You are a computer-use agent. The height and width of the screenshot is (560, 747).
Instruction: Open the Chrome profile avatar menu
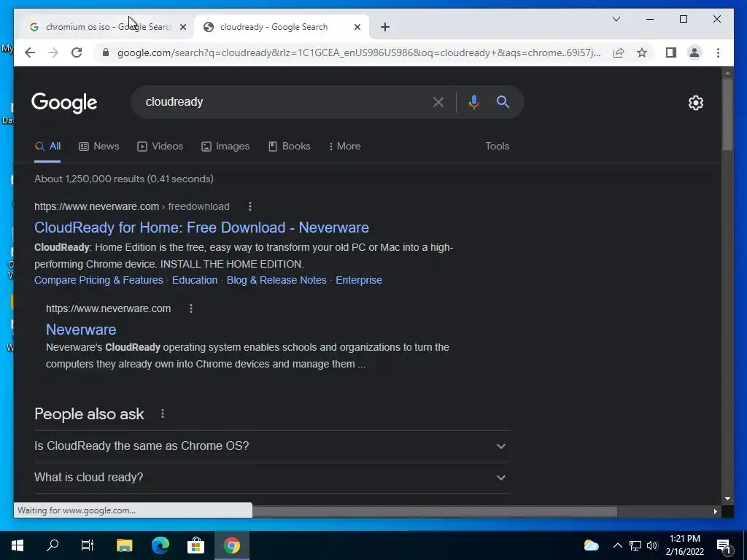coord(694,52)
